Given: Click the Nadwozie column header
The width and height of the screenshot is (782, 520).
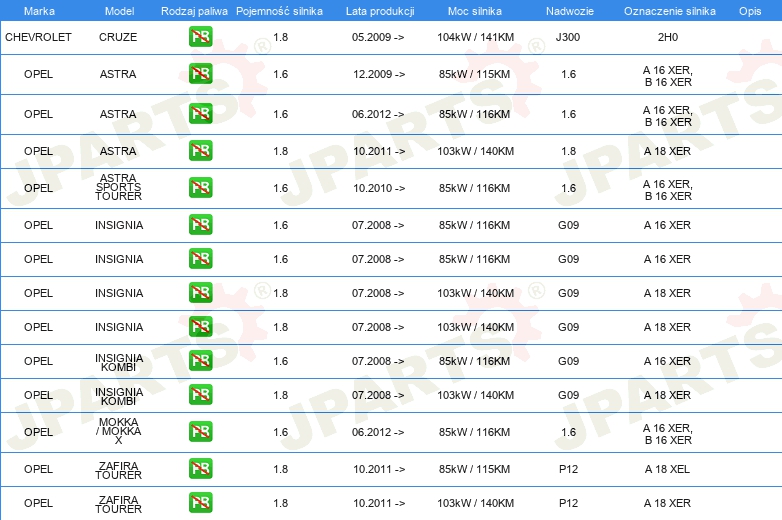Looking at the screenshot, I should pos(570,11).
